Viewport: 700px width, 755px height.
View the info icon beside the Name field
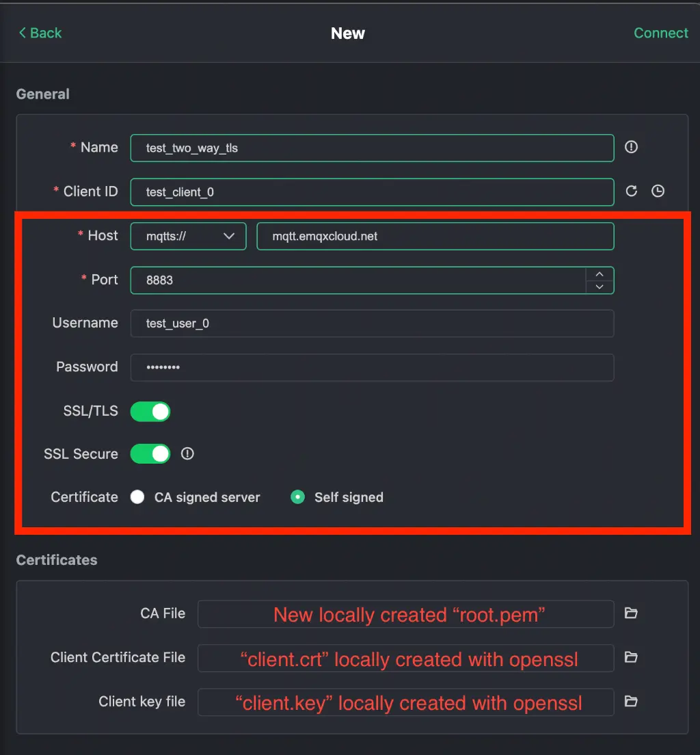[631, 147]
